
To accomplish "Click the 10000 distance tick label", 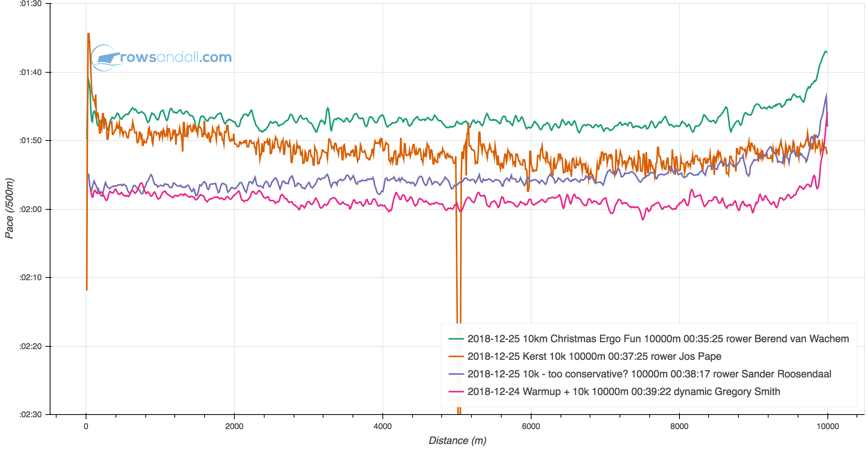I will coord(827,426).
